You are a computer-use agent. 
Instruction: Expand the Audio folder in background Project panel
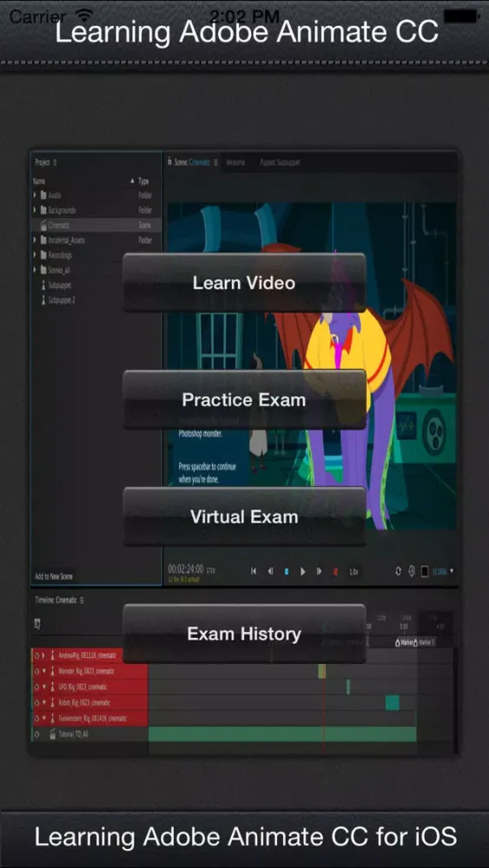pos(36,195)
